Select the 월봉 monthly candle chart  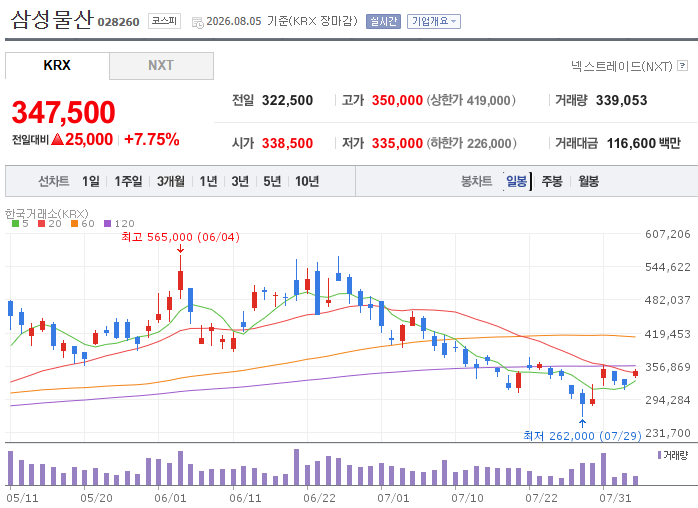tap(588, 181)
